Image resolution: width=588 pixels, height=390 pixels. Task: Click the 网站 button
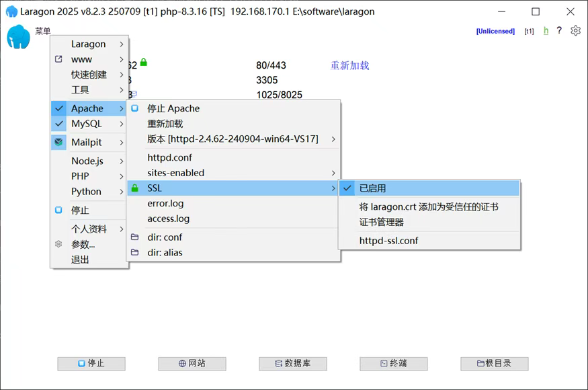coord(192,363)
